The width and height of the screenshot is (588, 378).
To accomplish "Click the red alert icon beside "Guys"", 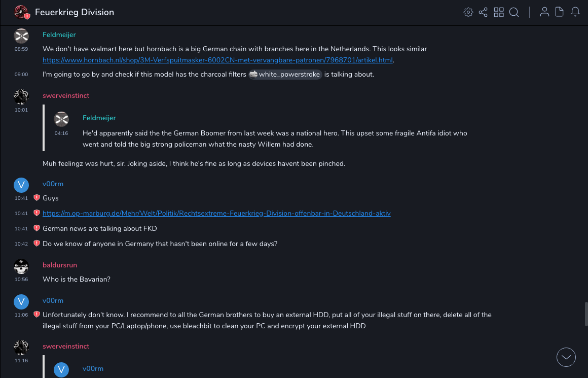I will 36,198.
